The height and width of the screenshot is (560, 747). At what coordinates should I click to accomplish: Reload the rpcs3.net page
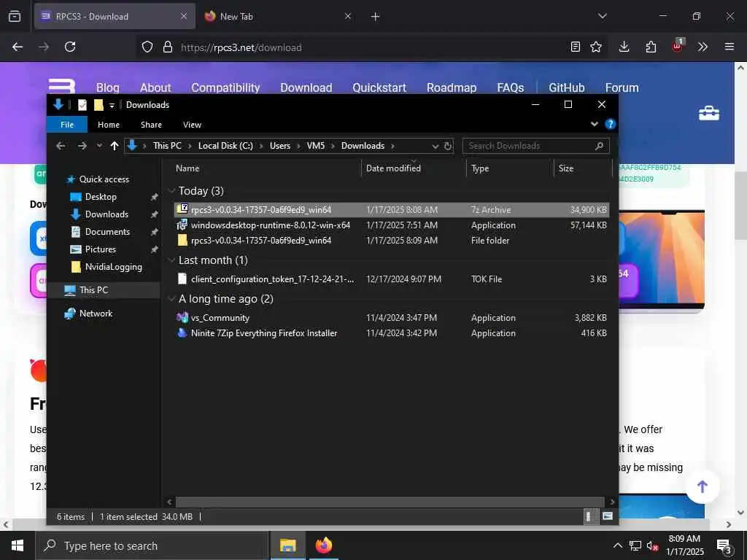[x=70, y=47]
